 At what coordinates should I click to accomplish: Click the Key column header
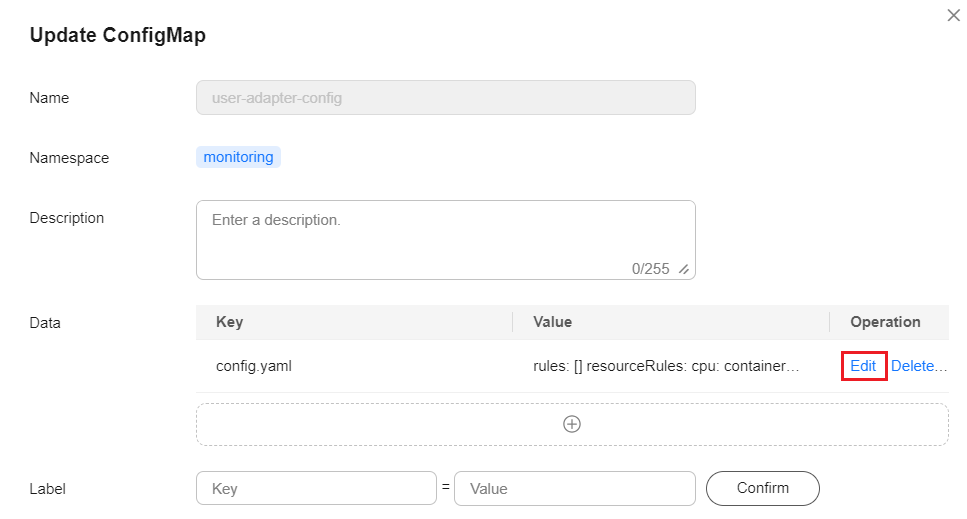(x=229, y=322)
